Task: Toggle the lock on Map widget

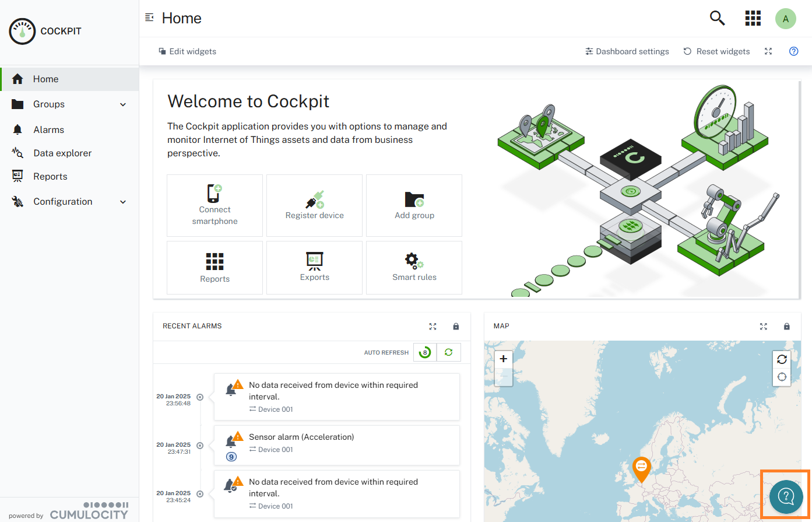Action: point(786,327)
